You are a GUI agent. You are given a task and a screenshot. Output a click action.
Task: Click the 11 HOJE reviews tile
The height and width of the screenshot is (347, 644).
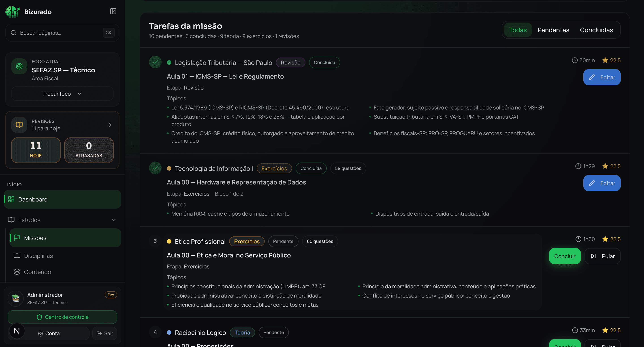pyautogui.click(x=36, y=150)
